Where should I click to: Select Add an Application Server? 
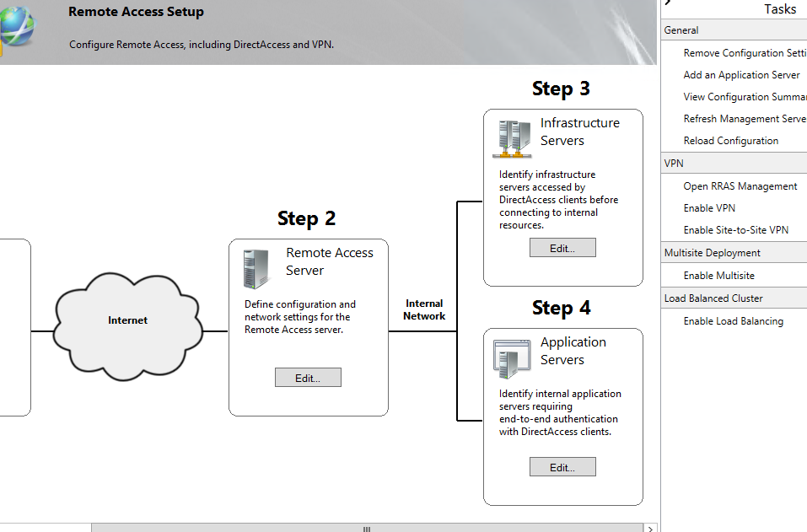(x=742, y=74)
